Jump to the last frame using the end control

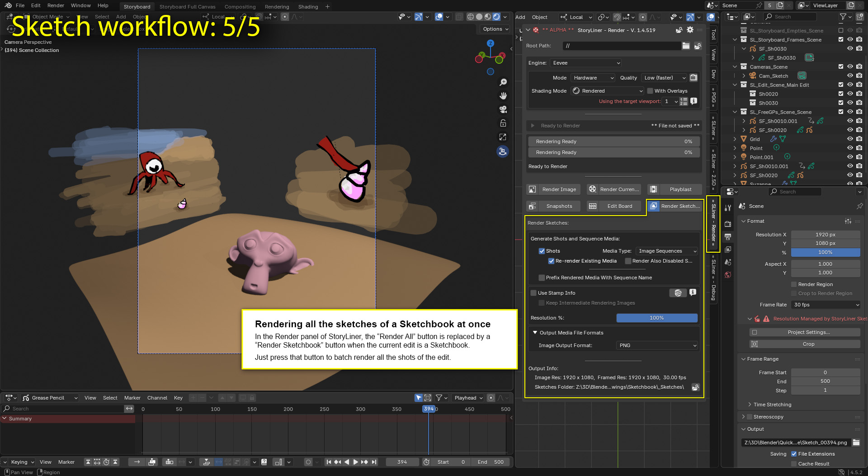coord(374,462)
